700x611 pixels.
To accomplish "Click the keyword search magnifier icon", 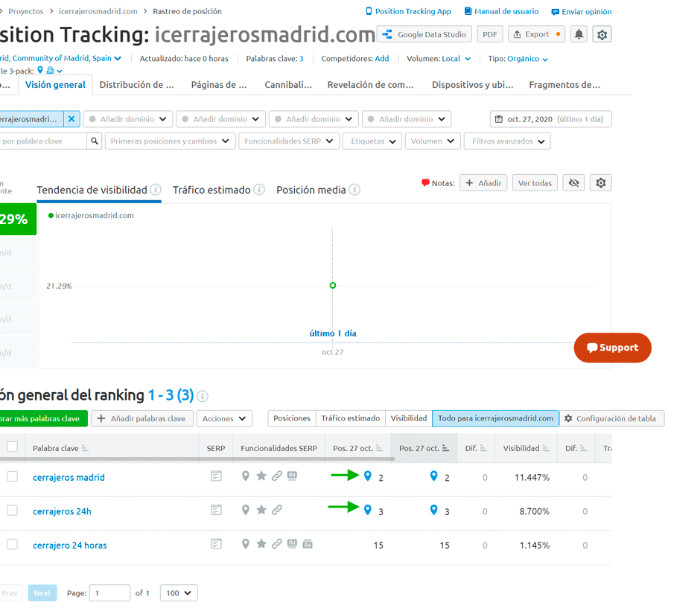I will coord(95,141).
